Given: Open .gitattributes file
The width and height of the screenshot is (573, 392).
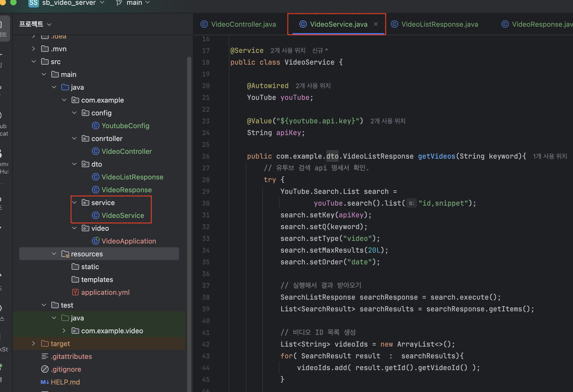Looking at the screenshot, I should click(71, 356).
